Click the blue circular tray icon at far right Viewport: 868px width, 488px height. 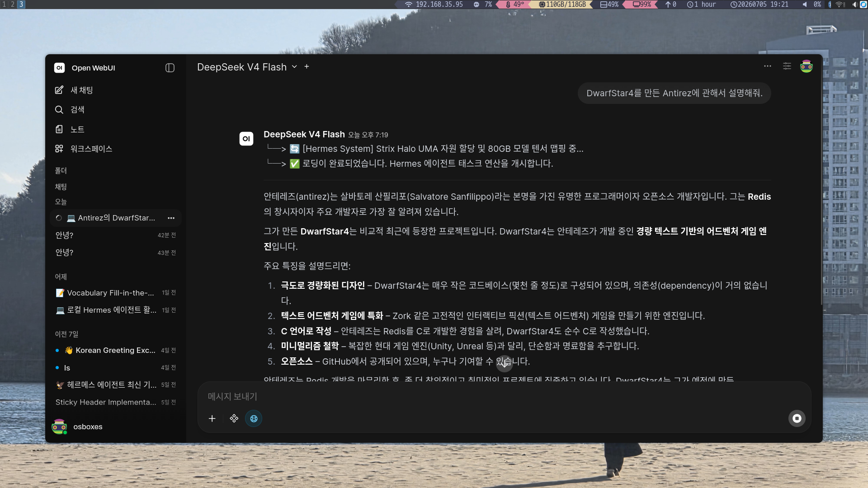coord(863,4)
